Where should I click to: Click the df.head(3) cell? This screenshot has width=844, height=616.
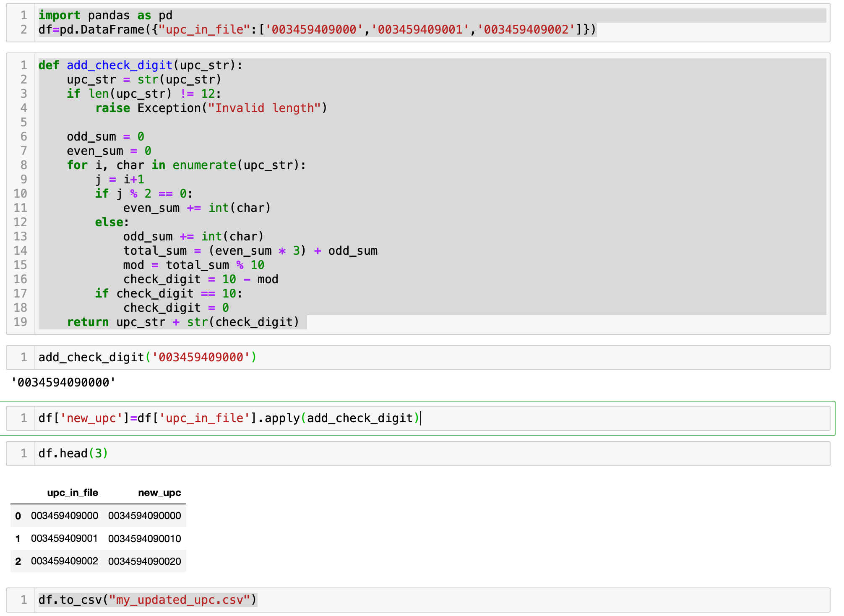[x=73, y=454]
